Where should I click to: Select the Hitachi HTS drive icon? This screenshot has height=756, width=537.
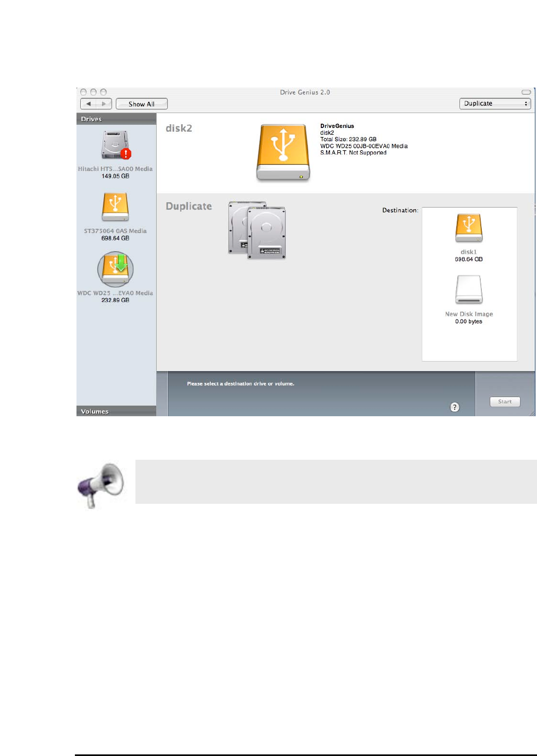(116, 145)
